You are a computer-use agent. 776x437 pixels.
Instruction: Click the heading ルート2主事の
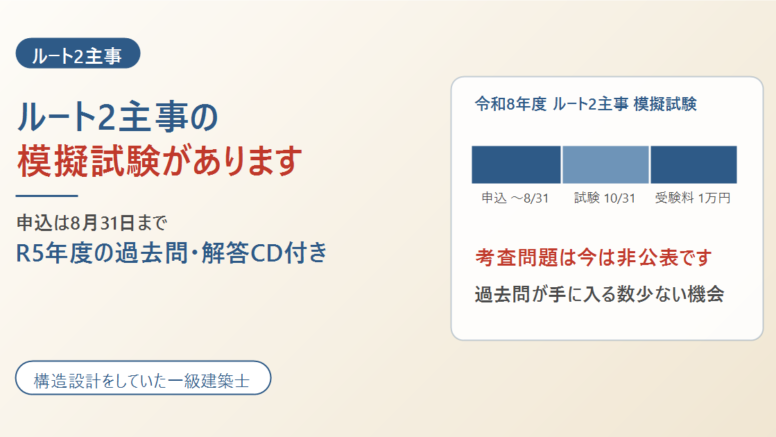pos(118,117)
